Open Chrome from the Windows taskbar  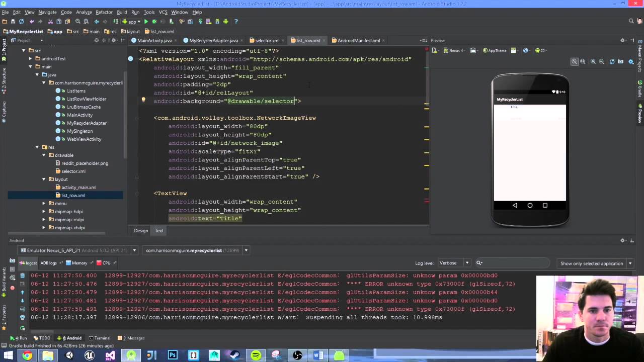27,355
